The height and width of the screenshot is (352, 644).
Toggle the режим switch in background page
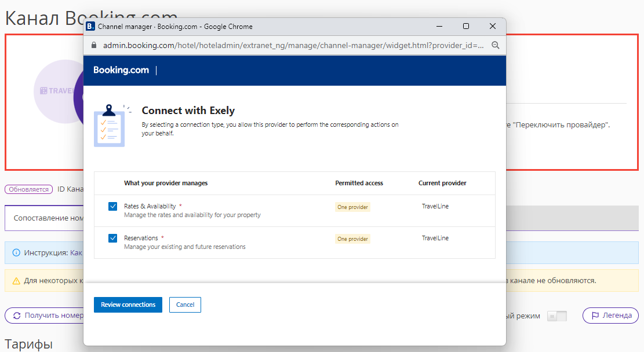click(x=557, y=316)
